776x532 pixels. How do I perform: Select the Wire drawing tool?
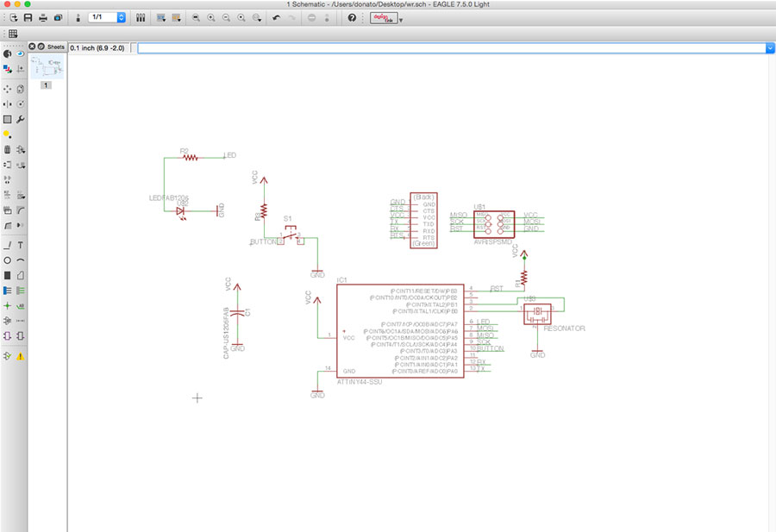pyautogui.click(x=7, y=245)
